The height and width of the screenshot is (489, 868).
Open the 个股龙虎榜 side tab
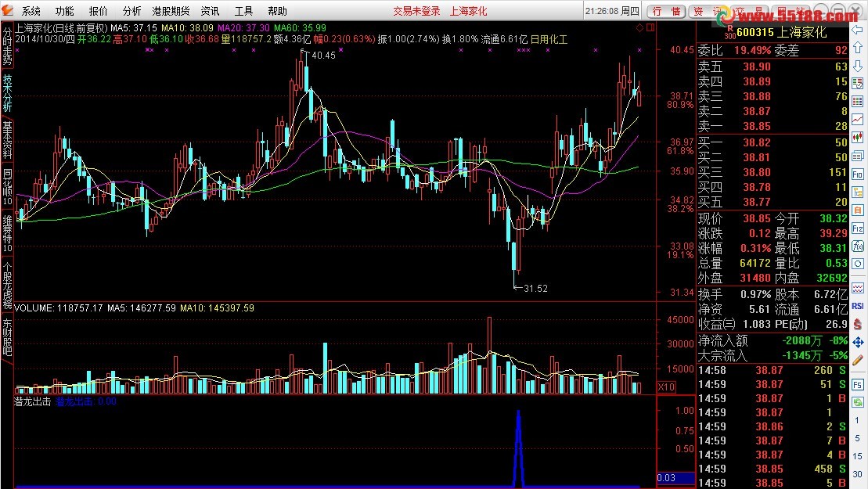7,285
